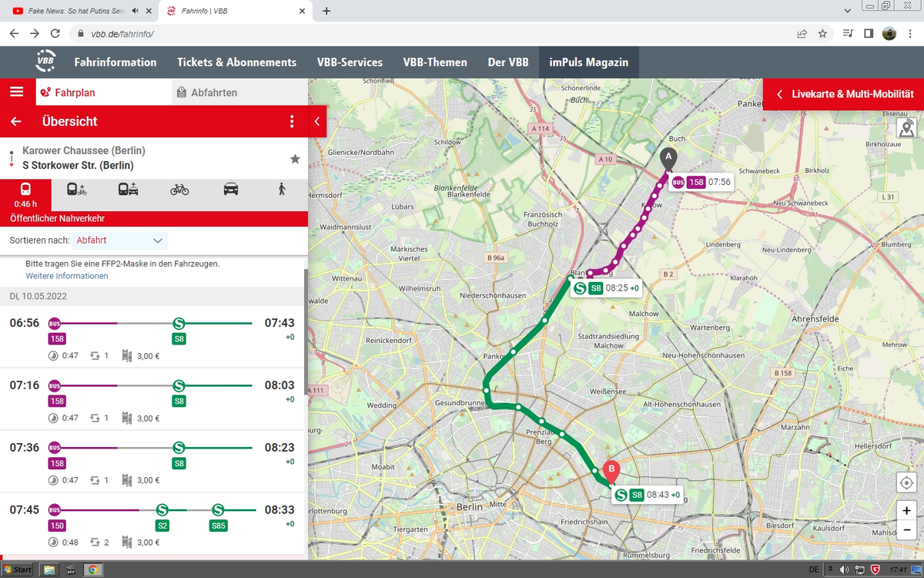Center the map on my location
Image resolution: width=924 pixels, height=578 pixels.
point(907,483)
